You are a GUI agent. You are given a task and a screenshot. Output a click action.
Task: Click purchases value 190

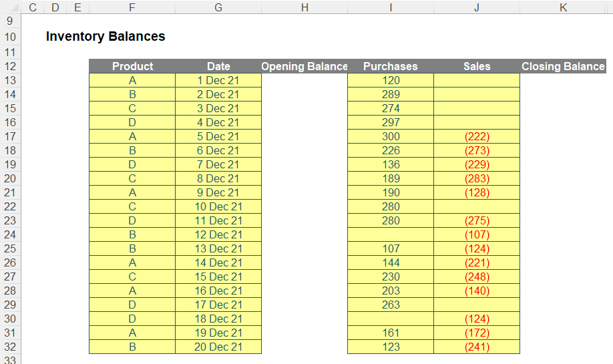click(391, 192)
